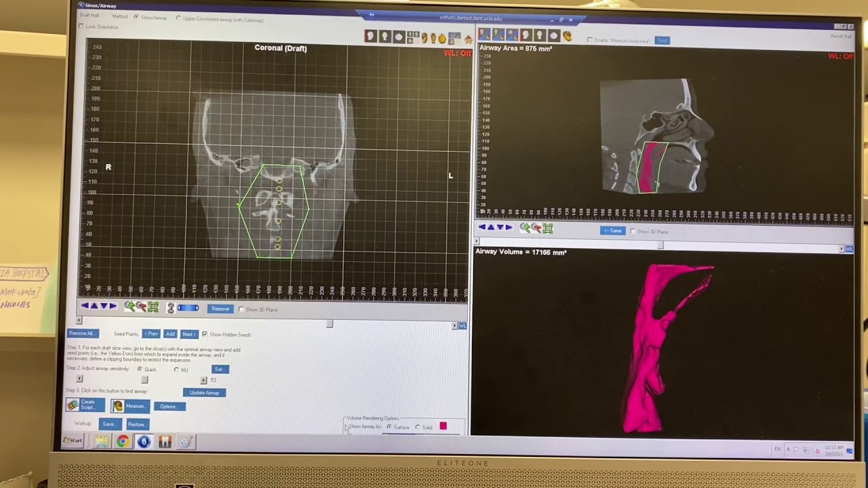Pan left arrow under airway area view
The width and height of the screenshot is (868, 488).
[481, 227]
